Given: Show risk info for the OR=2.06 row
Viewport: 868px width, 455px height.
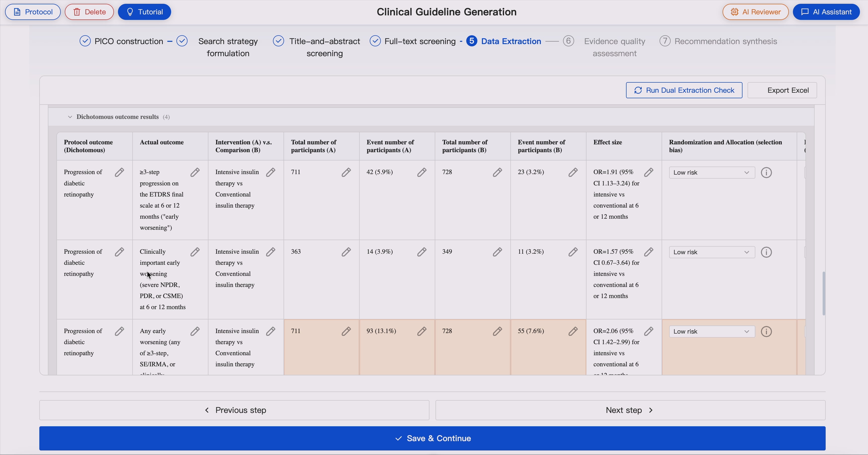Looking at the screenshot, I should pyautogui.click(x=766, y=331).
